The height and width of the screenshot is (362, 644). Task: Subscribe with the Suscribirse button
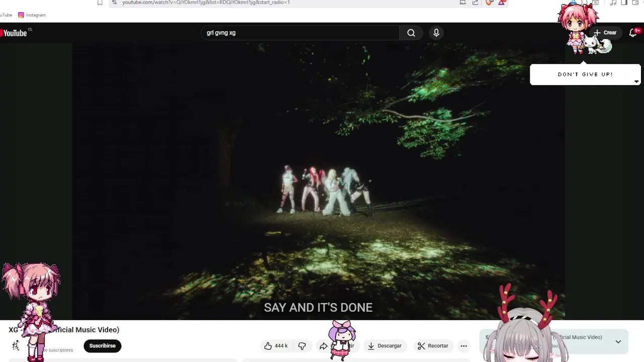coord(103,346)
